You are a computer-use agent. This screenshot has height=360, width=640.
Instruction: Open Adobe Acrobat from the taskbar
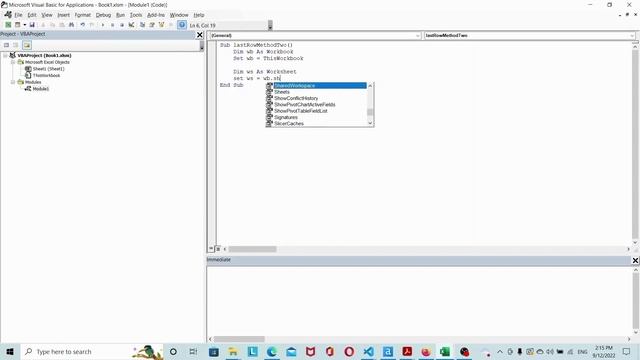(x=407, y=351)
